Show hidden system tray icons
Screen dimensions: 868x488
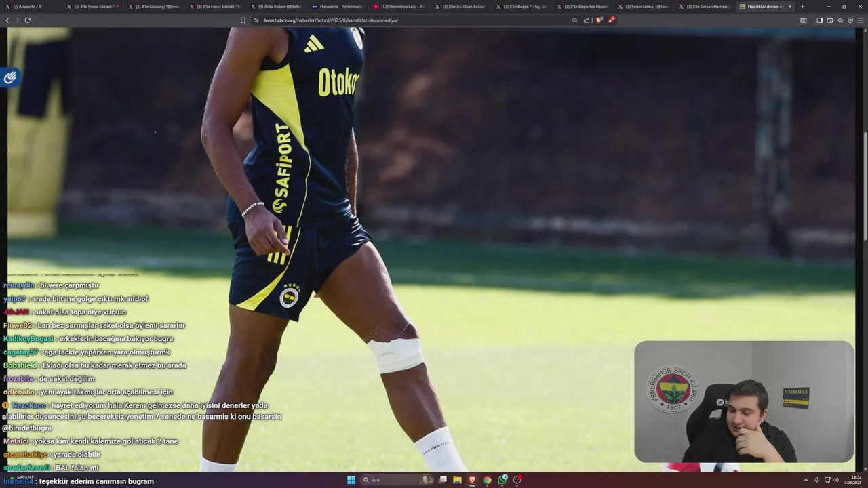click(806, 480)
